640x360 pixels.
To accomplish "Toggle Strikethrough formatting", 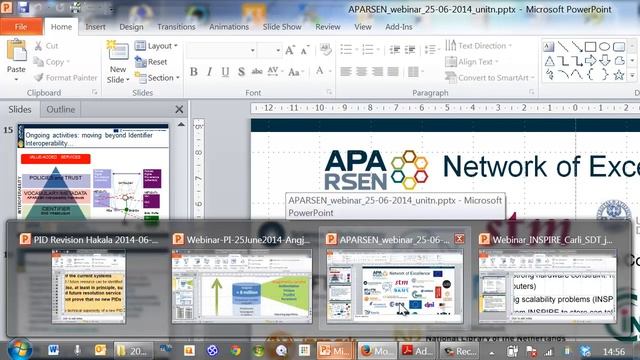I will point(257,72).
